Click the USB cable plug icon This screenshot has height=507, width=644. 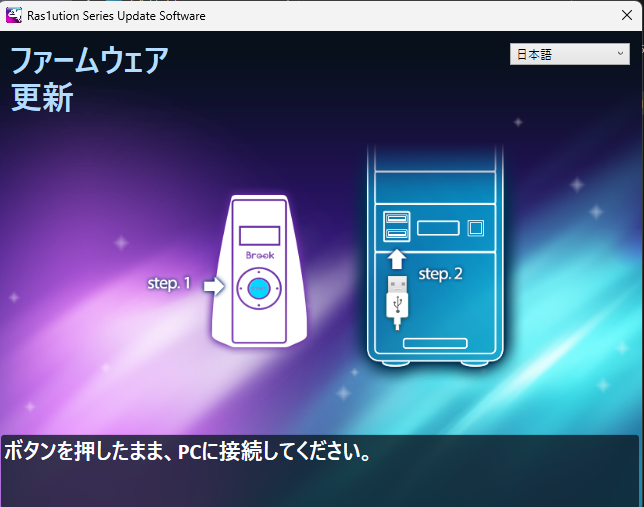click(397, 298)
